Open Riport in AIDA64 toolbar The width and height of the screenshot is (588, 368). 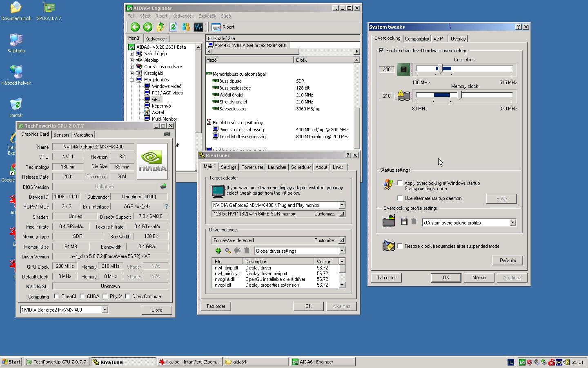pos(223,27)
